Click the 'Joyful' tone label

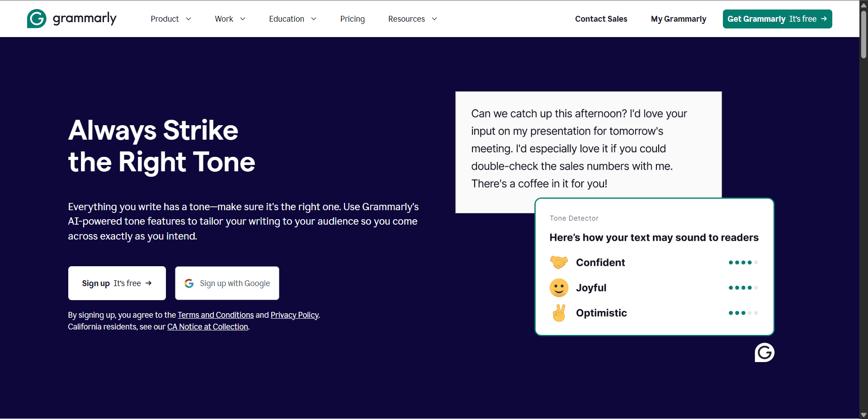(x=591, y=288)
